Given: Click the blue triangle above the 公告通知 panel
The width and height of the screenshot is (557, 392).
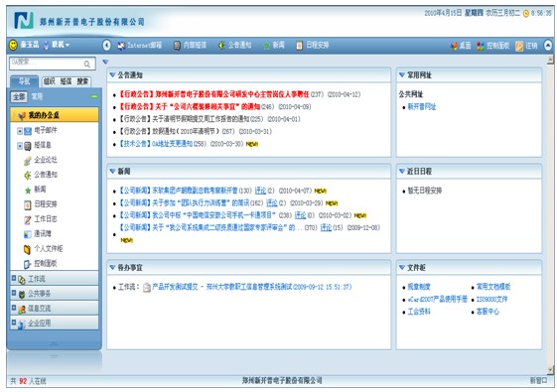Looking at the screenshot, I should [x=105, y=62].
